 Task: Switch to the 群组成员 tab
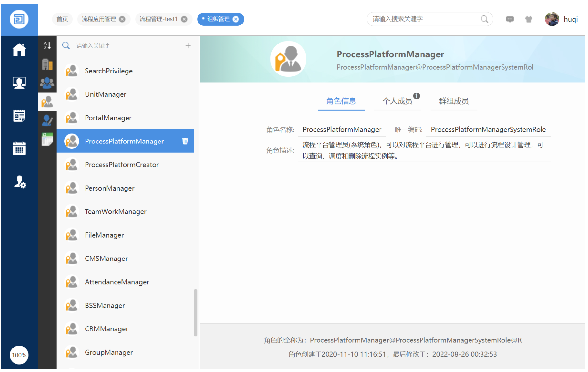pyautogui.click(x=453, y=101)
